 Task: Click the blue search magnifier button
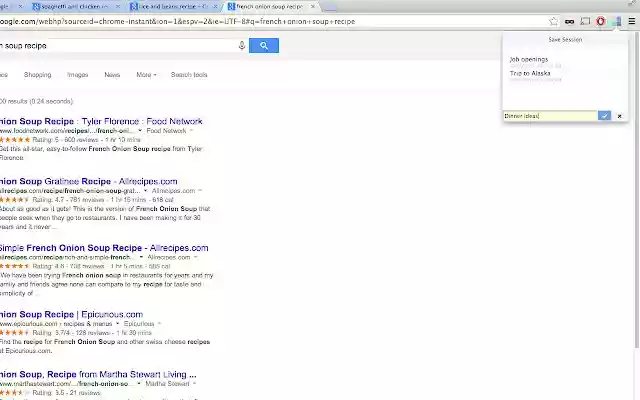point(264,45)
